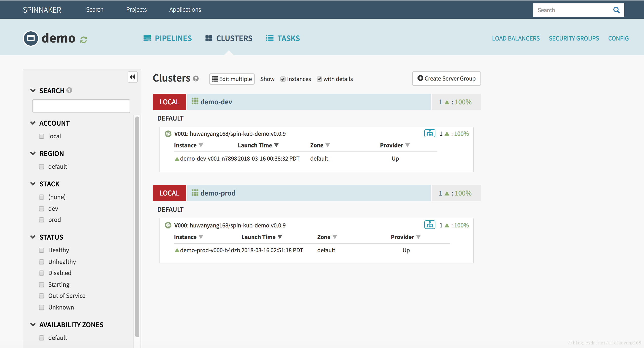This screenshot has width=644, height=348.
Task: Open load balancer icon for V000
Action: 430,225
